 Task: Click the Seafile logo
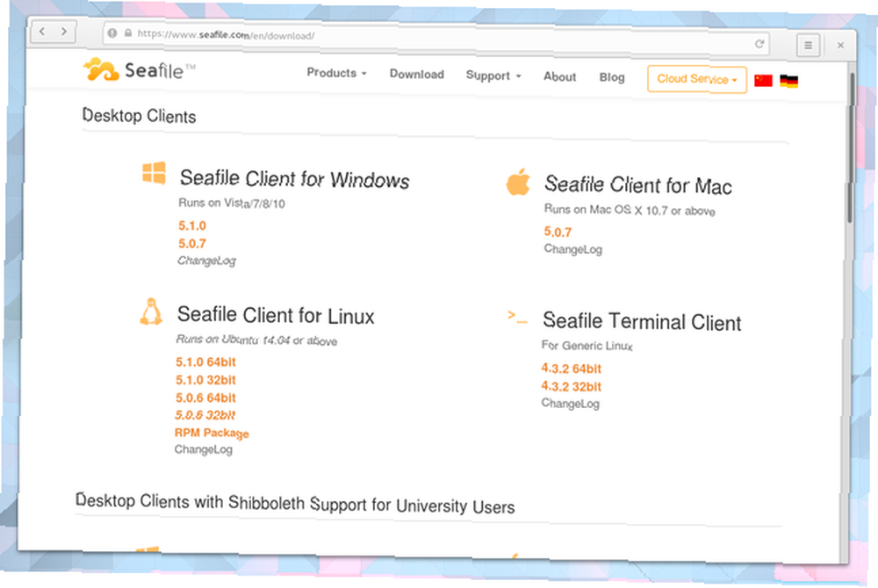[139, 70]
